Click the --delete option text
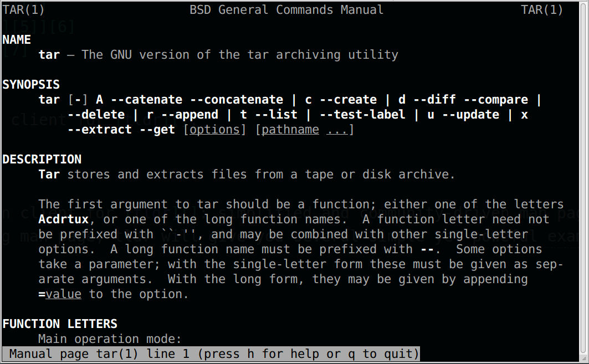The width and height of the screenshot is (589, 364). 96,115
